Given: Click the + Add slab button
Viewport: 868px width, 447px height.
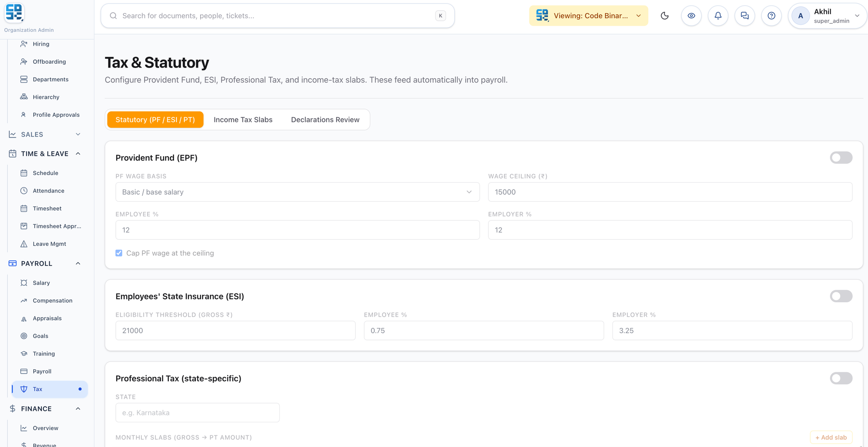Looking at the screenshot, I should [x=831, y=437].
